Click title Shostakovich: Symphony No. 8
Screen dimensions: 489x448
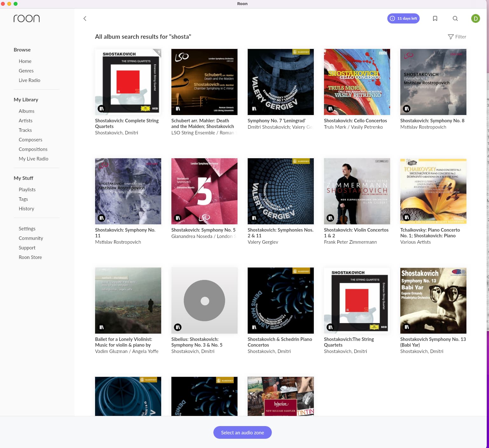coord(432,121)
